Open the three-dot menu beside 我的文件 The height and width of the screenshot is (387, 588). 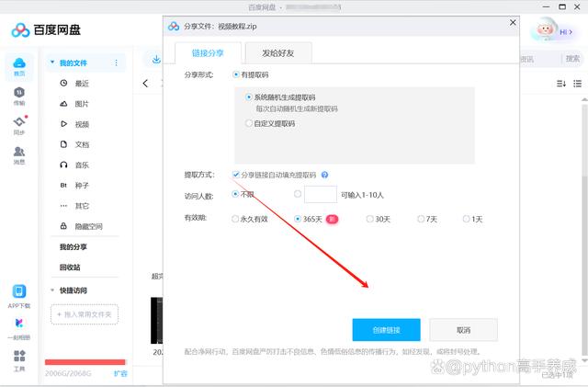pyautogui.click(x=117, y=63)
